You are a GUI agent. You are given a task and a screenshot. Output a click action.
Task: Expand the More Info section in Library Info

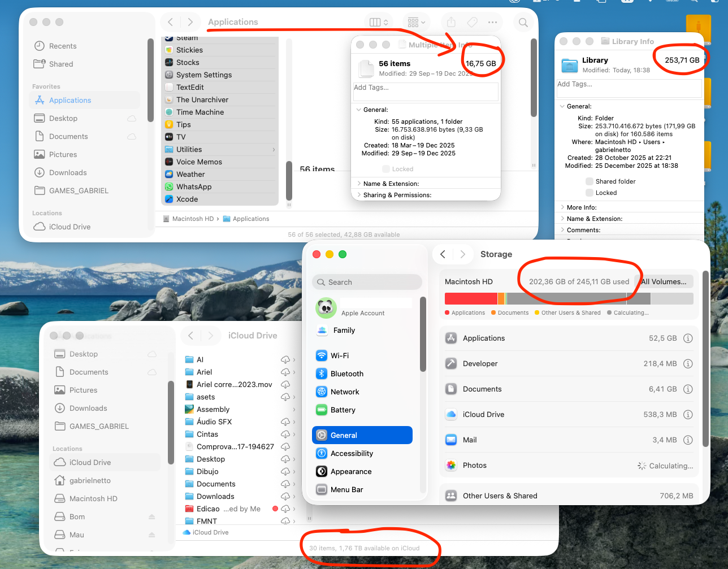pos(562,207)
